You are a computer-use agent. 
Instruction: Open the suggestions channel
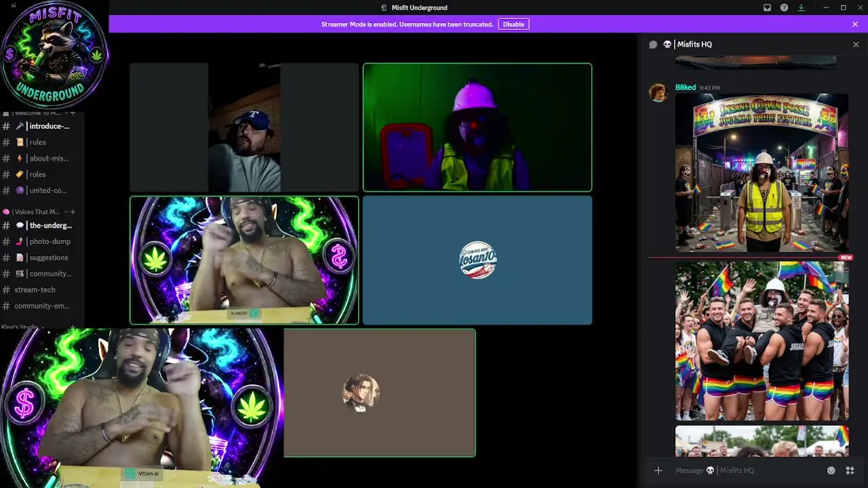[x=42, y=258]
